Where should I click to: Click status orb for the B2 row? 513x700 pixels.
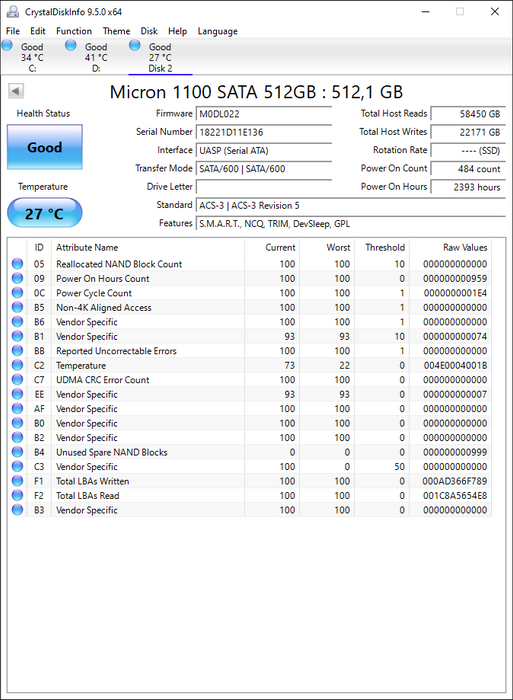pos(17,438)
